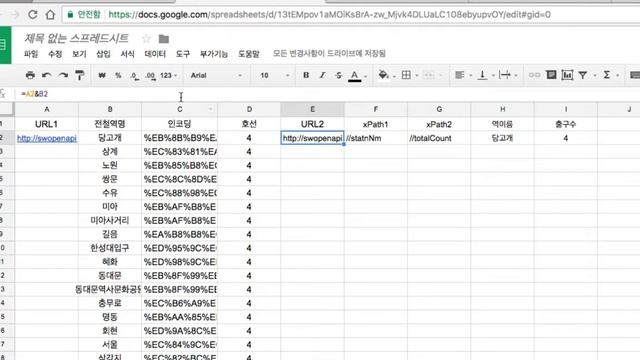This screenshot has height=360, width=640.
Task: Select the xPath2 header cell
Action: 439,124
